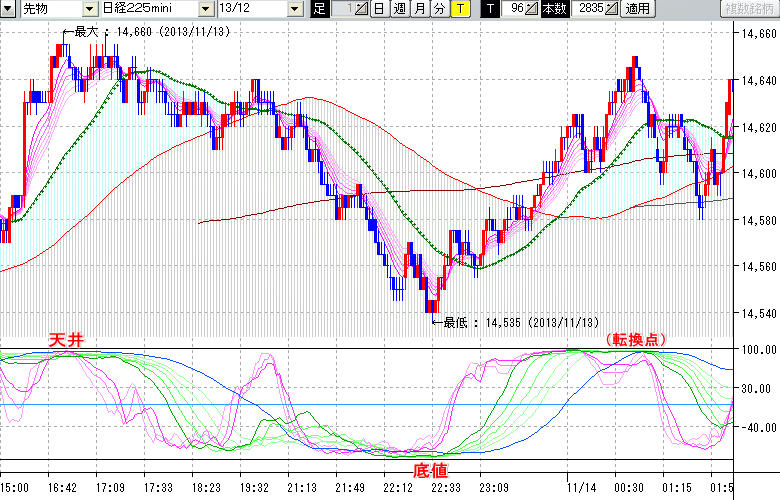
Task: Open the 13/12 contract month dropdown
Action: 294,9
